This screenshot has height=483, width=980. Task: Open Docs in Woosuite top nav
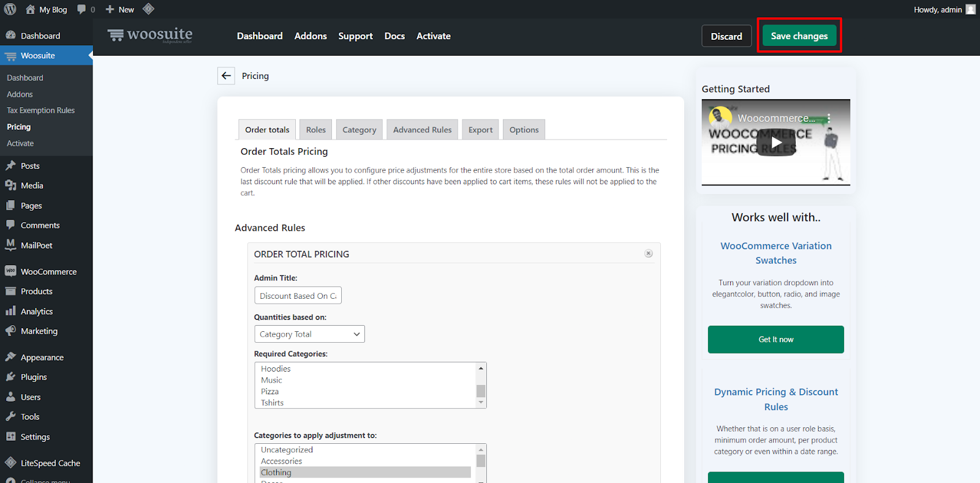[x=394, y=36]
